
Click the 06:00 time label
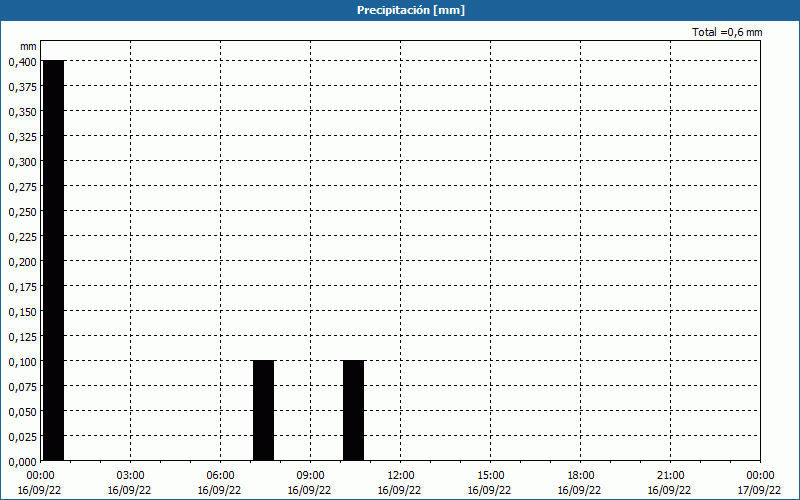click(x=220, y=476)
